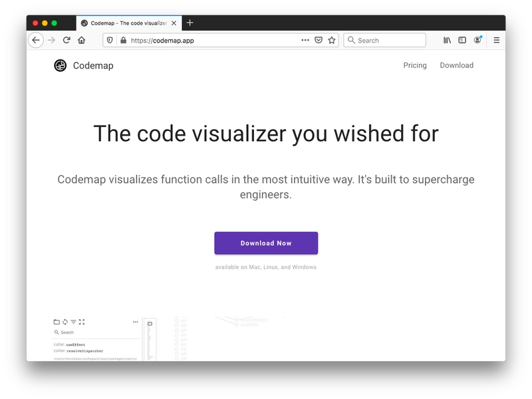Click the Search box in app preview

[x=96, y=332]
